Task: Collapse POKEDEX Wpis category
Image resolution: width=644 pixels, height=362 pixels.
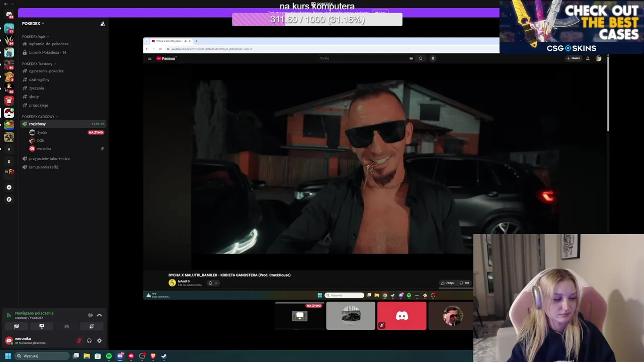Action: (x=35, y=37)
